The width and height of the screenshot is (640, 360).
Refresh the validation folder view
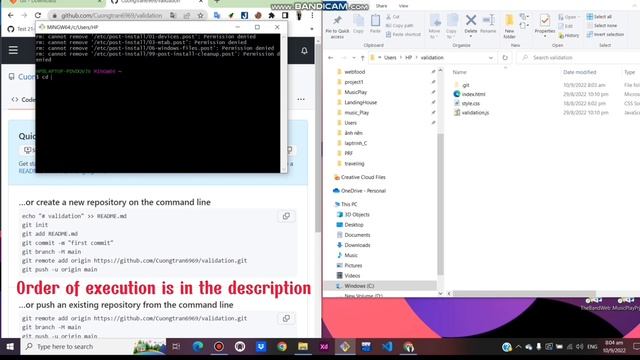505,58
